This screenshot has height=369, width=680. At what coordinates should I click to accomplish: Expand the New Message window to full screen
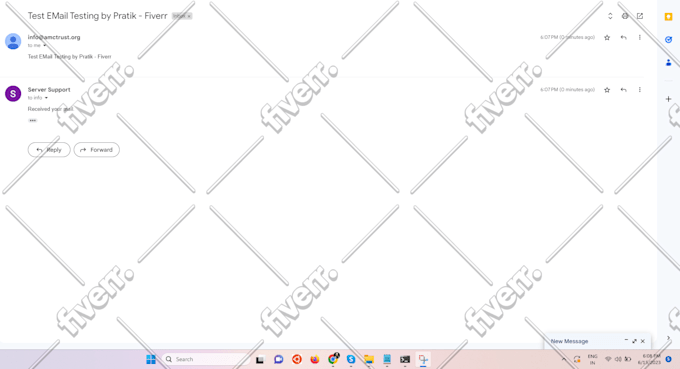(634, 341)
